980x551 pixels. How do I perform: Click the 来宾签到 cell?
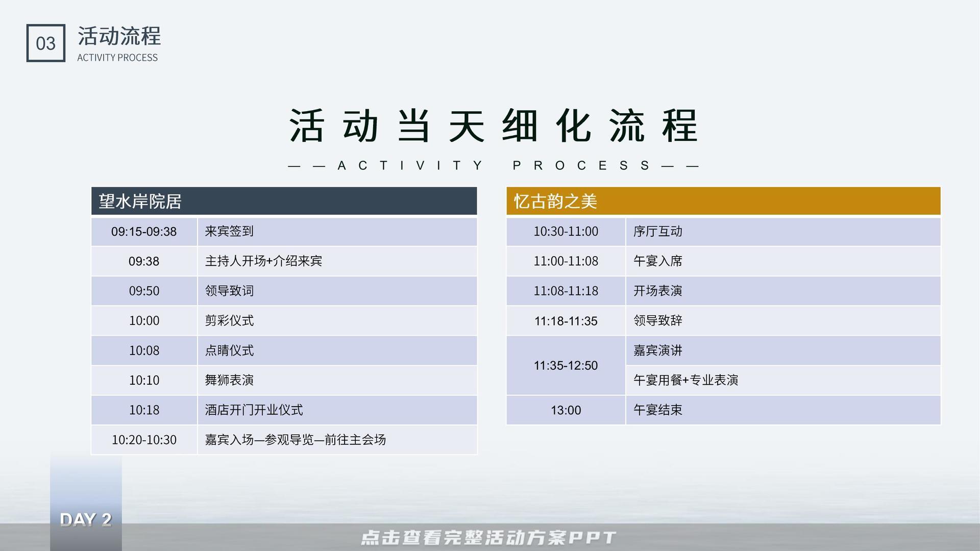tap(337, 232)
